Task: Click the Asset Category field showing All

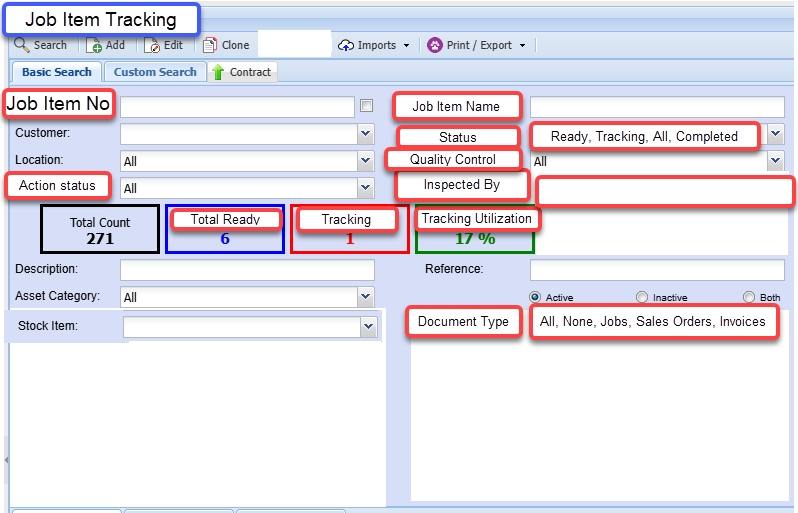Action: click(x=239, y=297)
